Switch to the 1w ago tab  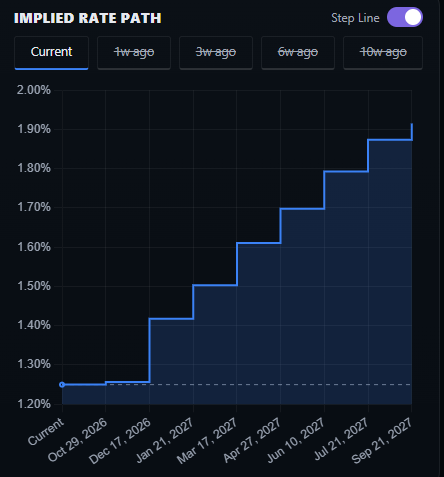(134, 52)
